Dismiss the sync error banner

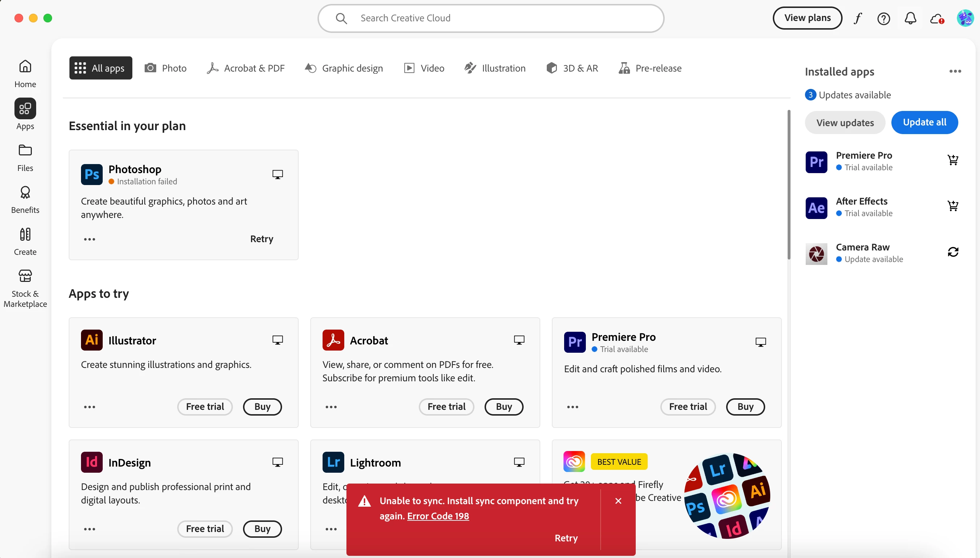point(618,501)
